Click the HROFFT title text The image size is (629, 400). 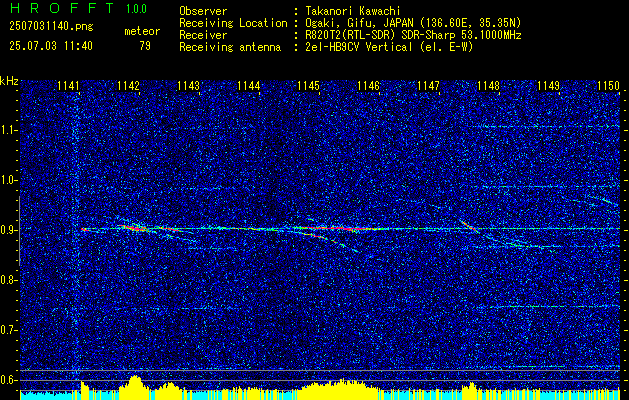click(62, 8)
